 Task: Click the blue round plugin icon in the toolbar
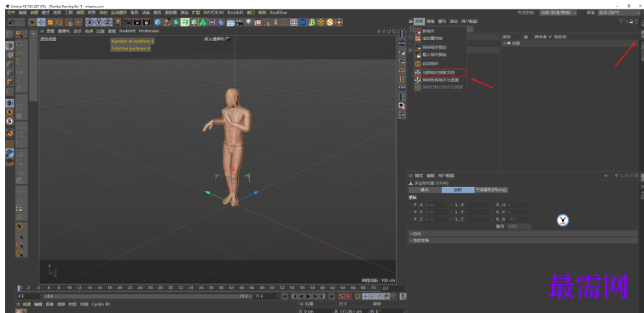click(303, 22)
